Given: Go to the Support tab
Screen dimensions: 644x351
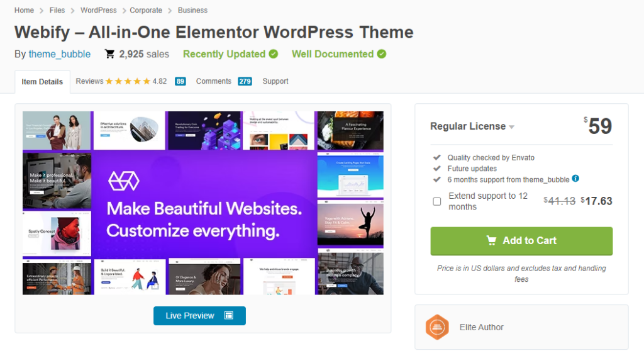Looking at the screenshot, I should [x=275, y=81].
